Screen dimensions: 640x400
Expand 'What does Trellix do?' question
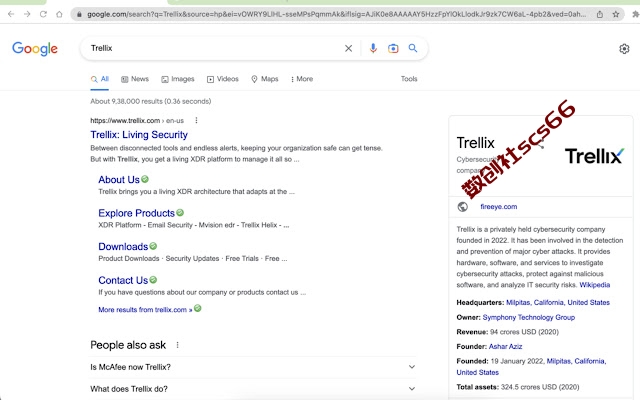coord(252,389)
